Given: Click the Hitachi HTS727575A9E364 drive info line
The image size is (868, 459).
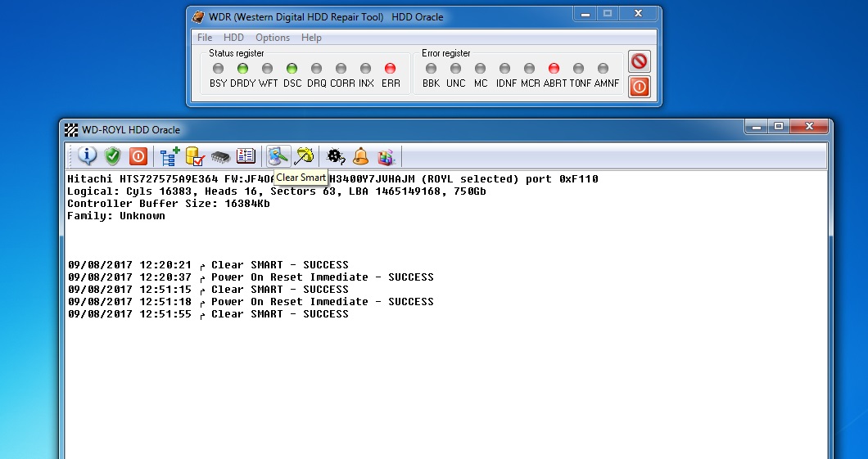Looking at the screenshot, I should [x=332, y=179].
